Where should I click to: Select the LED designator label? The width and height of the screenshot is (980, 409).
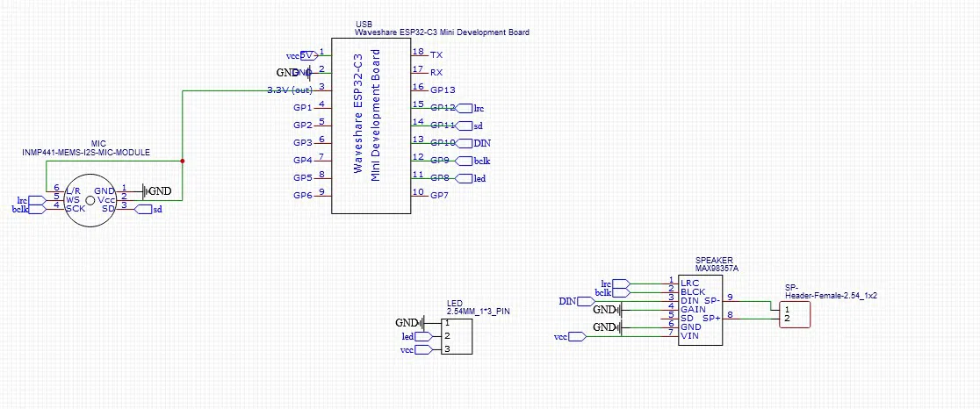point(455,302)
